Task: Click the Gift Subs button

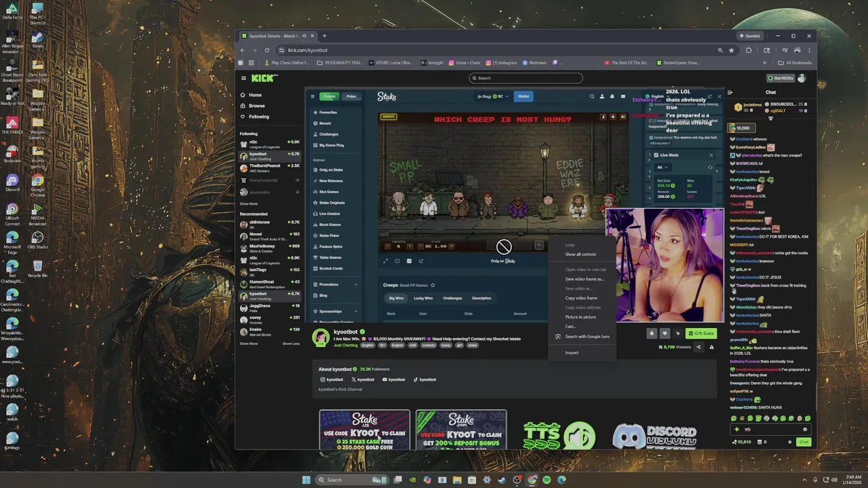Action: click(x=701, y=333)
